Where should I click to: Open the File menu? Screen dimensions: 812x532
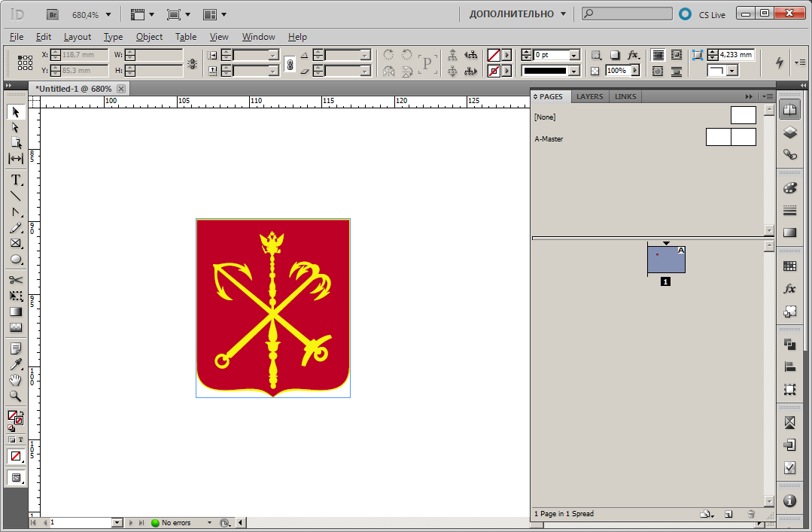tap(17, 37)
